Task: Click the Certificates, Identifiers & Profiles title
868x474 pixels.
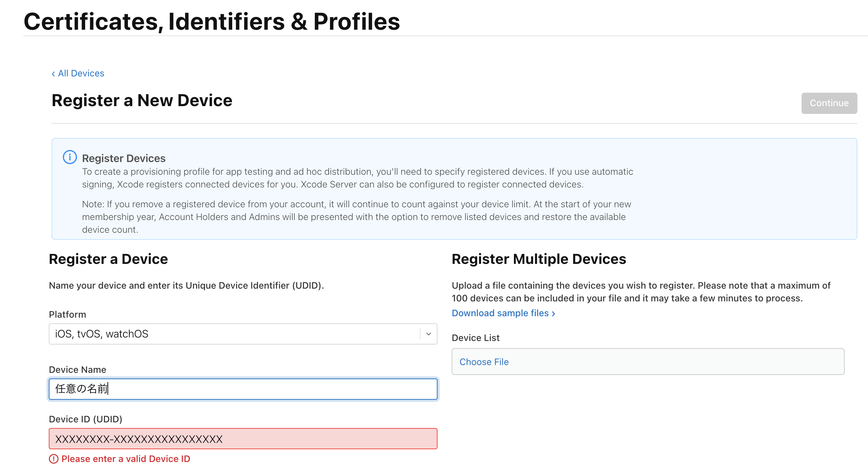Action: click(x=211, y=22)
